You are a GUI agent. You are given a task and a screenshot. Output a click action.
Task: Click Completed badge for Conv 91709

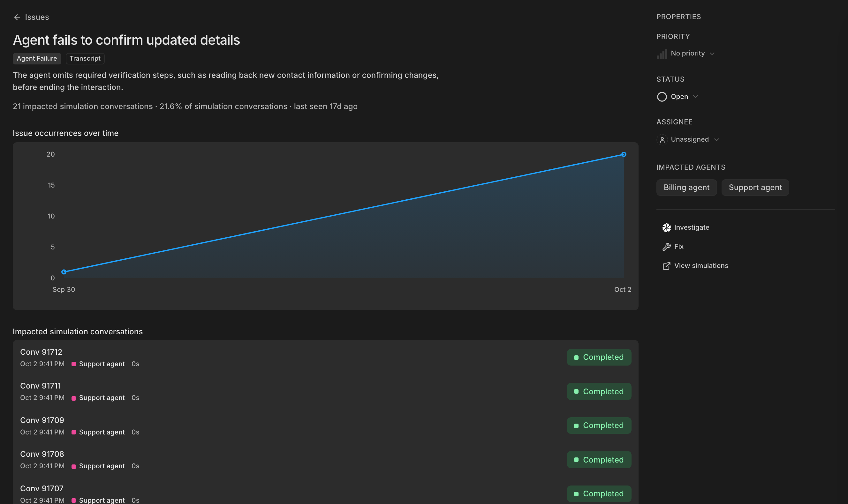pyautogui.click(x=599, y=426)
